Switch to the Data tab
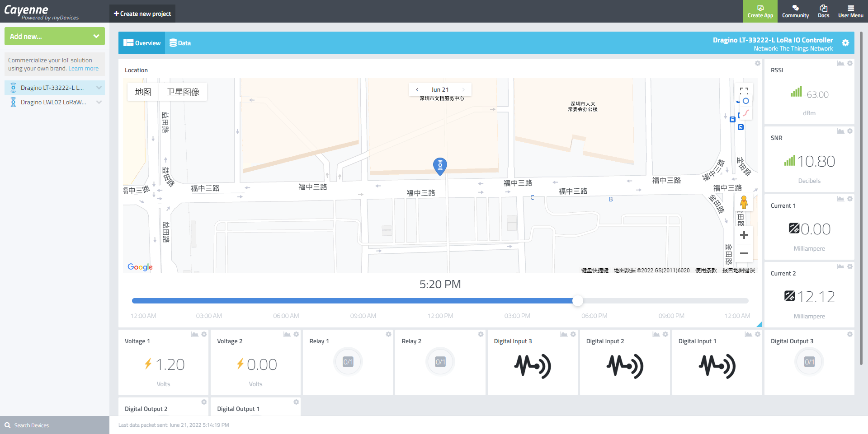 point(180,43)
